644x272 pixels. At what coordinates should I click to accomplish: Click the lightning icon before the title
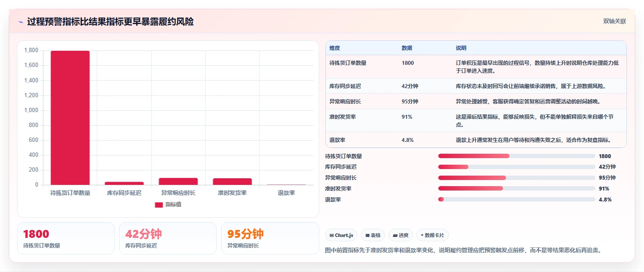[x=21, y=22]
